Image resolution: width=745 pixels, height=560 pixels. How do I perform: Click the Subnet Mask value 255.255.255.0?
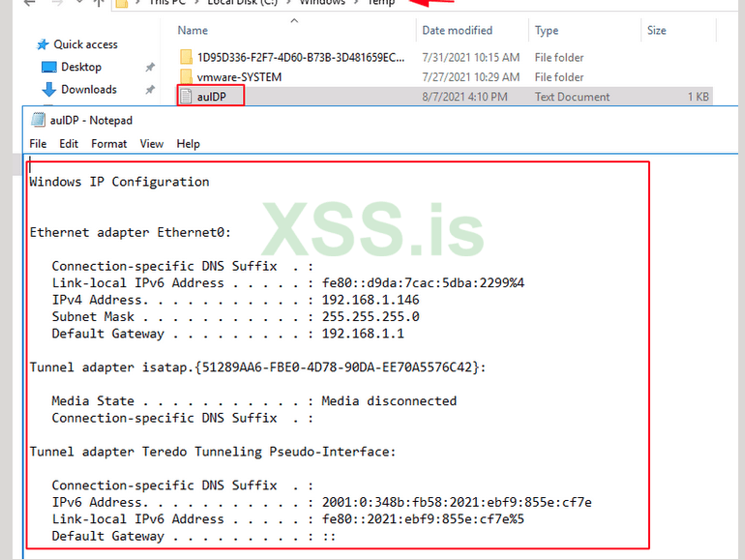[371, 316]
